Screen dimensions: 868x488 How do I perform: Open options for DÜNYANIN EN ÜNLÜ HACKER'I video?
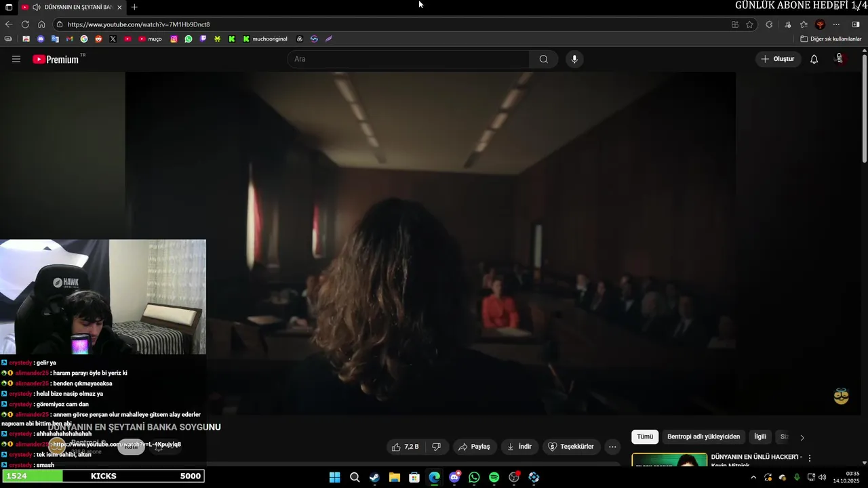(x=809, y=458)
